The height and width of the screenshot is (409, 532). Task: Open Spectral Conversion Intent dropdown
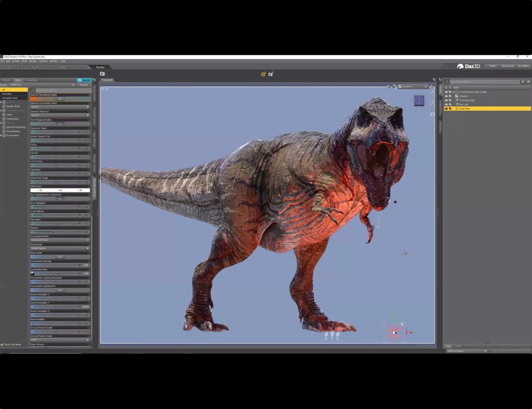(60, 107)
